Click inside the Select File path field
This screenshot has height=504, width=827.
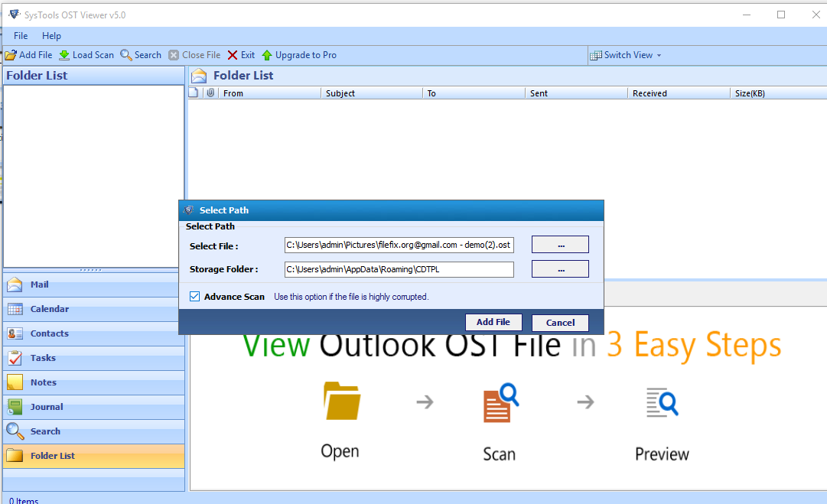[x=399, y=245]
